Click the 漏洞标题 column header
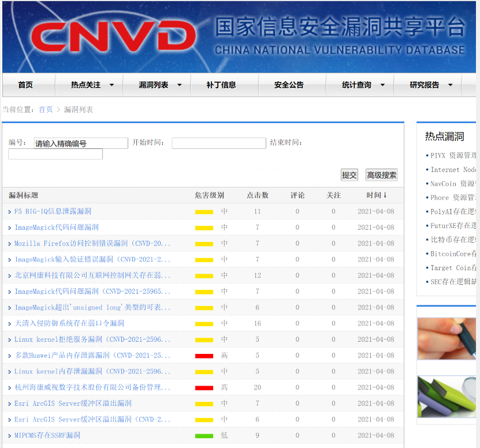Screen dimensions: 480x448 pyautogui.click(x=23, y=195)
